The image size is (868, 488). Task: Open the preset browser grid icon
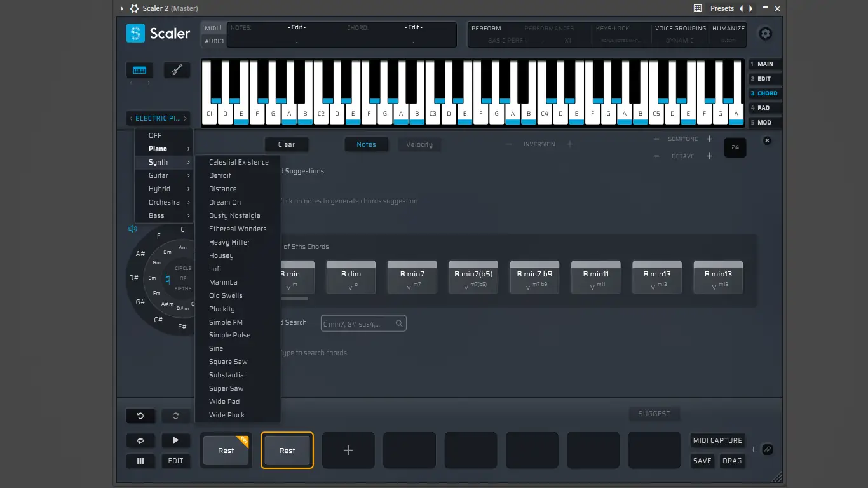(698, 8)
